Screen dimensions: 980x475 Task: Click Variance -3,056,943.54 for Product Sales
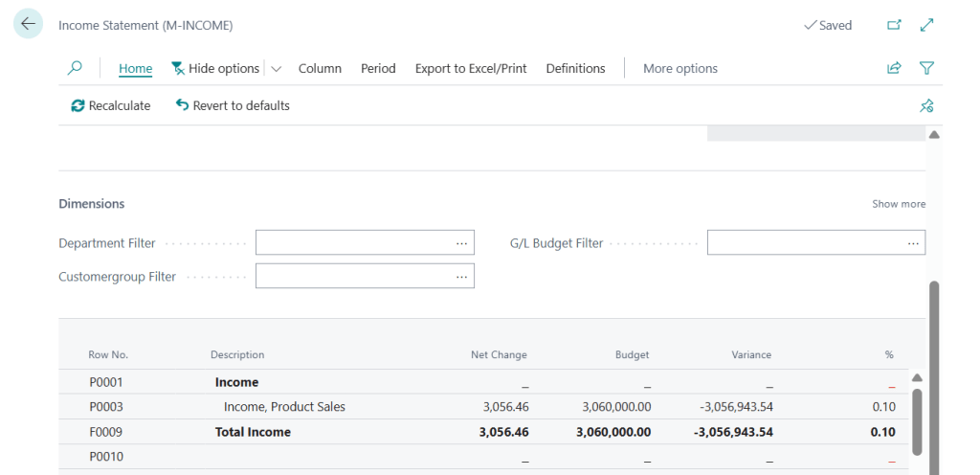[736, 407]
